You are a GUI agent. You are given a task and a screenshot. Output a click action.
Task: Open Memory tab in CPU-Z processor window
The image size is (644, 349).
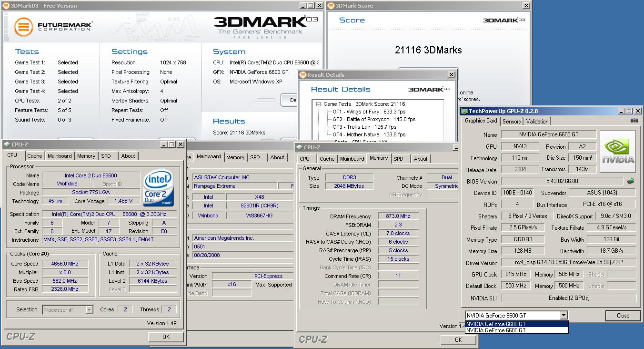point(86,156)
